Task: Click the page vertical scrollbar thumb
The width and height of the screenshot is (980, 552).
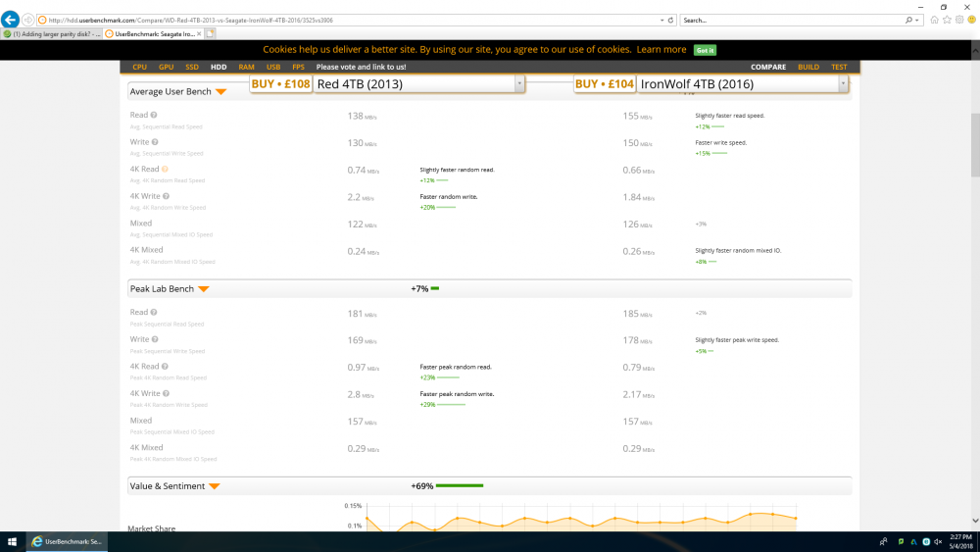Action: point(976,145)
